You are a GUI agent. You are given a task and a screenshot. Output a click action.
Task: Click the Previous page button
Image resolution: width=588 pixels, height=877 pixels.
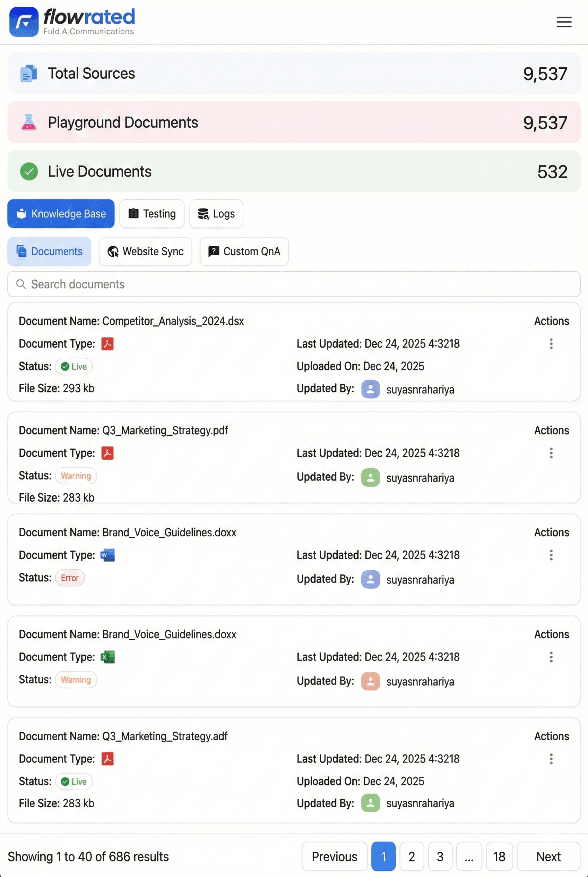335,857
